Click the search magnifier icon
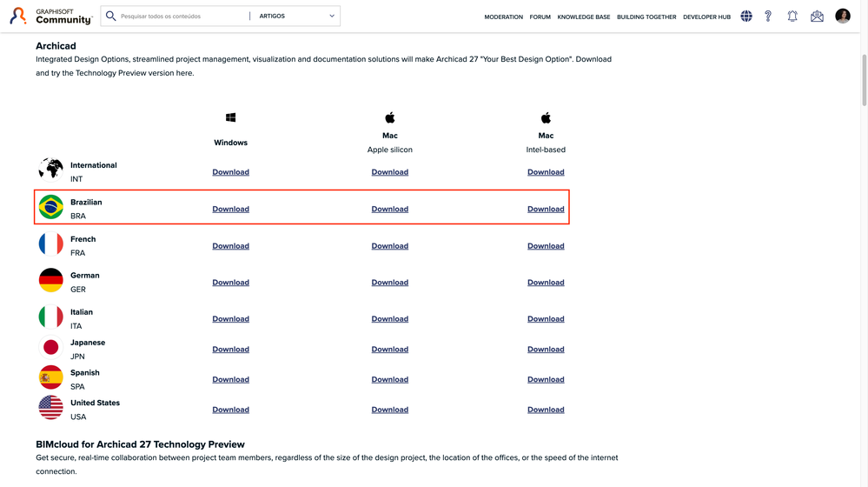 [110, 16]
